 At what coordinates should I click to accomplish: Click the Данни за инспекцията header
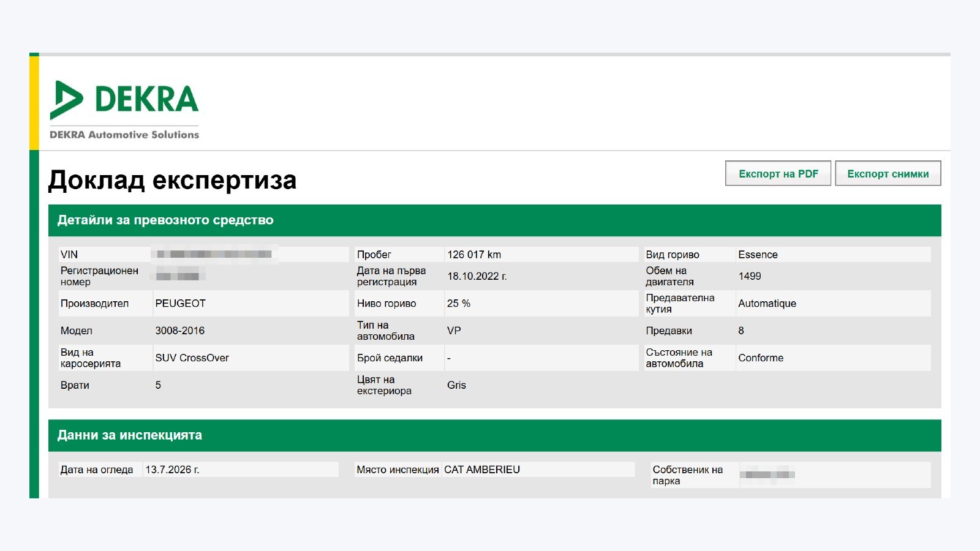(495, 435)
